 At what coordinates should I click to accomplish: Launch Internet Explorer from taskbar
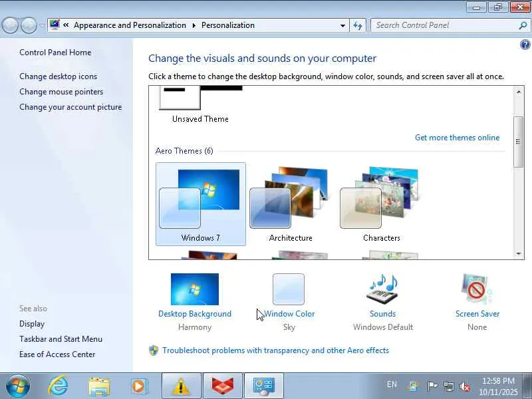pos(58,386)
